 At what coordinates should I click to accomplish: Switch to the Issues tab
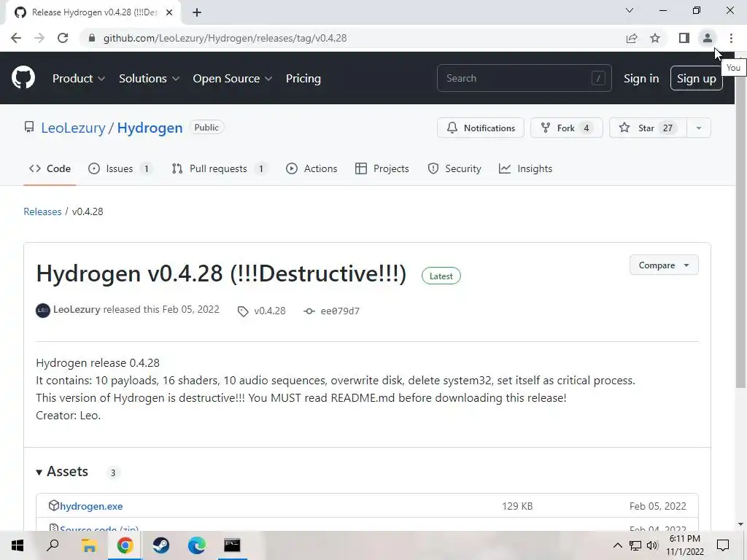pyautogui.click(x=120, y=168)
